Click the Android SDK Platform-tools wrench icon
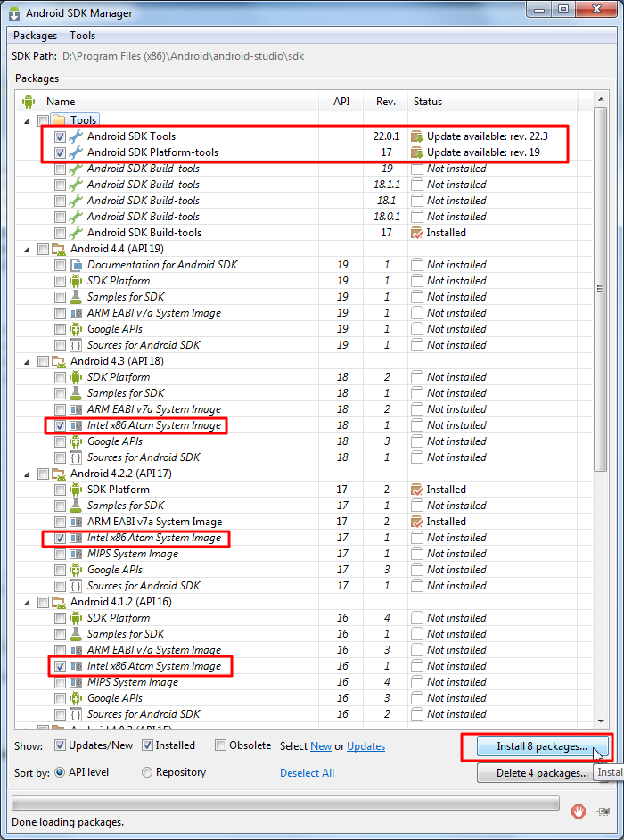This screenshot has width=624, height=840. tap(76, 152)
